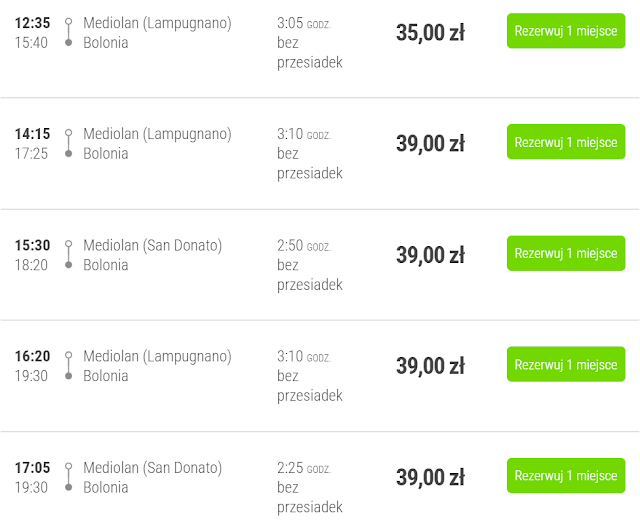
Task: Click the 17:25 arrival time
Action: (x=32, y=154)
